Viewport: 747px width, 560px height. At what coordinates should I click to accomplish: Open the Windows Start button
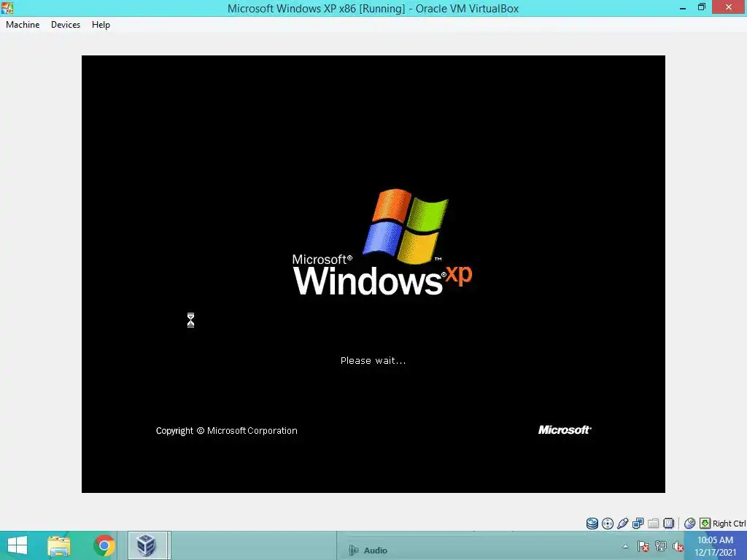coord(18,545)
